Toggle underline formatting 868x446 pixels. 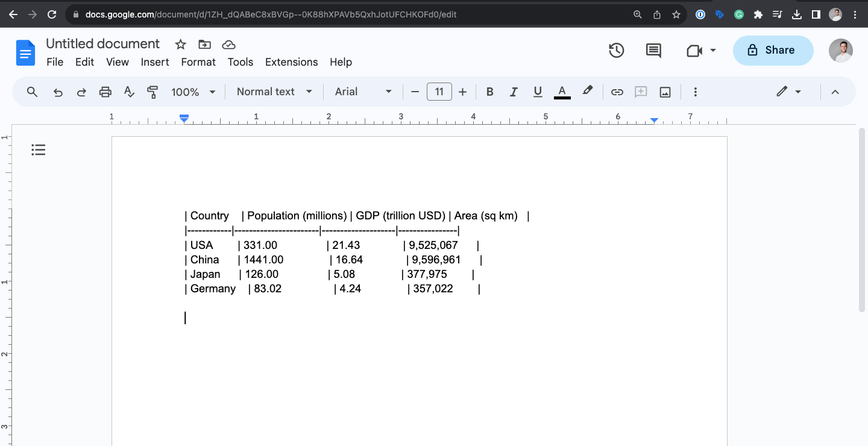538,92
